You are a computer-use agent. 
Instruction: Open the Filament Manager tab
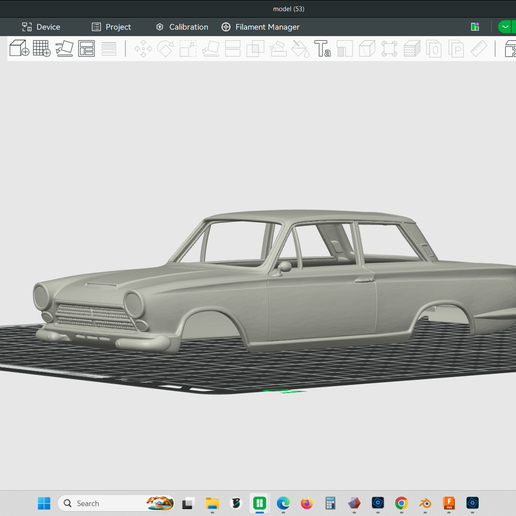click(x=261, y=27)
